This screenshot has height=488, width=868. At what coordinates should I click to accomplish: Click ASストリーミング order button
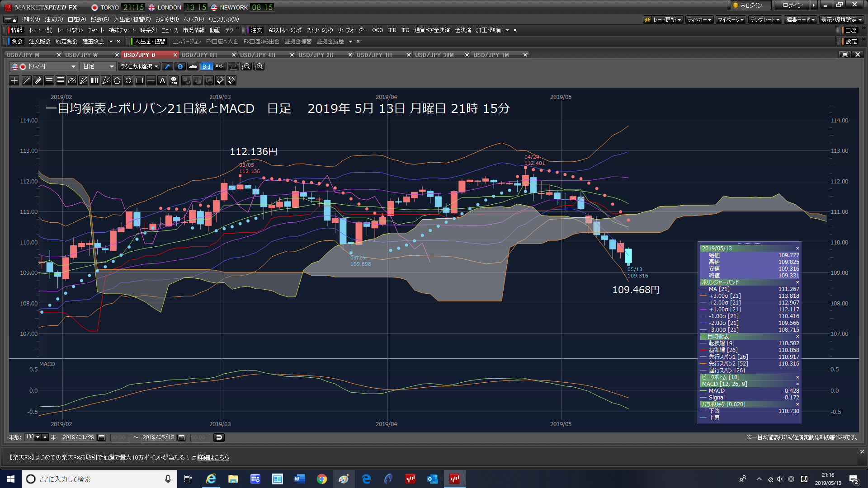[x=285, y=30]
